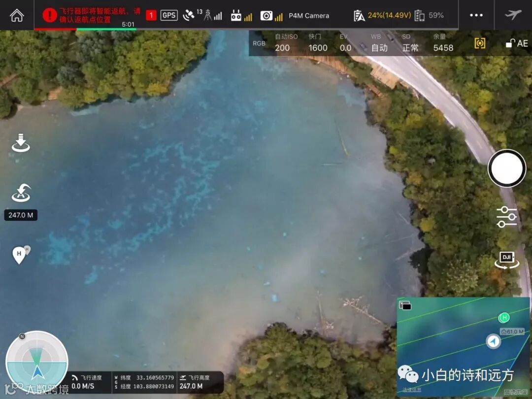Tap the white shutter capture button
The image size is (532, 399).
click(x=507, y=168)
